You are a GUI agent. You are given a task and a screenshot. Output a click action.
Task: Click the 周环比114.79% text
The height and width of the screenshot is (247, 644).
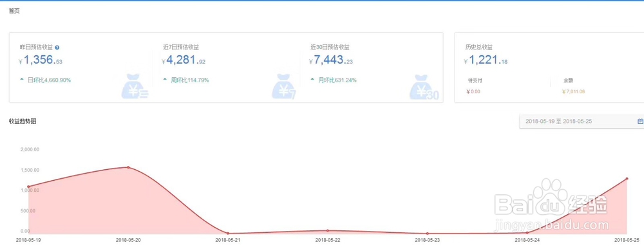[x=190, y=80]
